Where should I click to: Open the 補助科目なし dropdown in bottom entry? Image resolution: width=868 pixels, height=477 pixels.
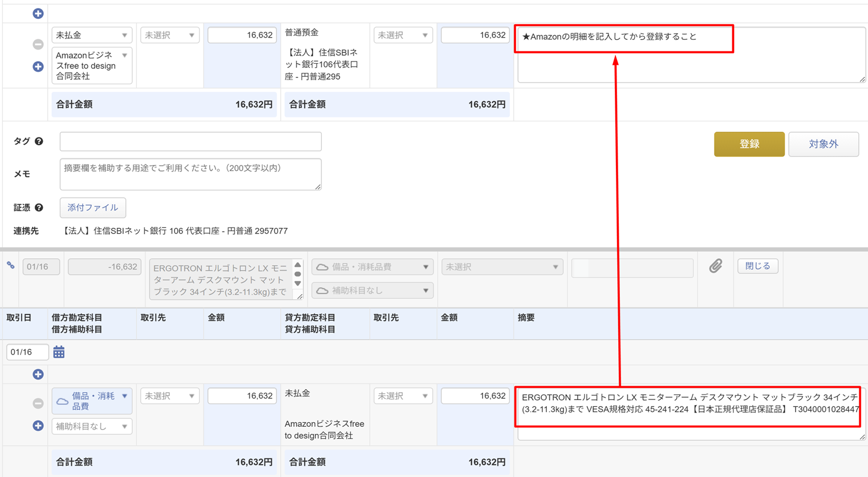(92, 426)
